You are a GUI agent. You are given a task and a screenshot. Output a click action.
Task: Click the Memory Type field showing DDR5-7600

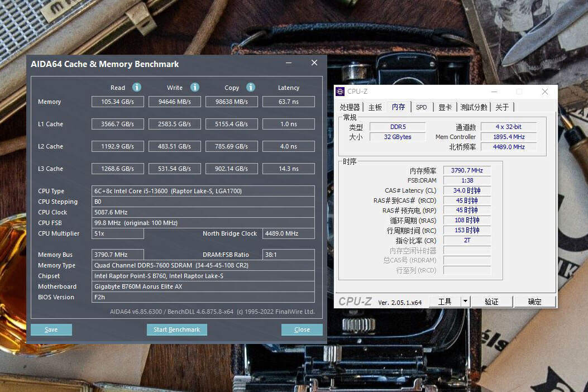203,265
